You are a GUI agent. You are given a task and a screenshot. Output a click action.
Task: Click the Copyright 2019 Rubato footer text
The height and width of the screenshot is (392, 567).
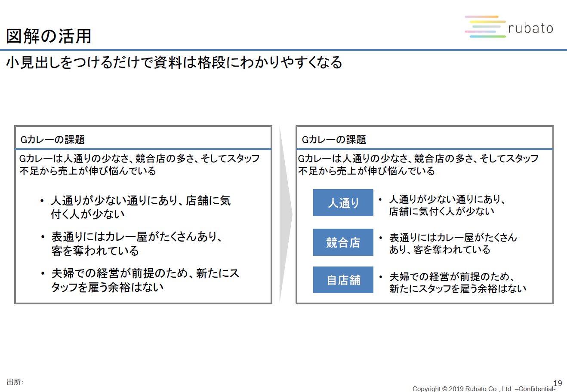pyautogui.click(x=484, y=389)
